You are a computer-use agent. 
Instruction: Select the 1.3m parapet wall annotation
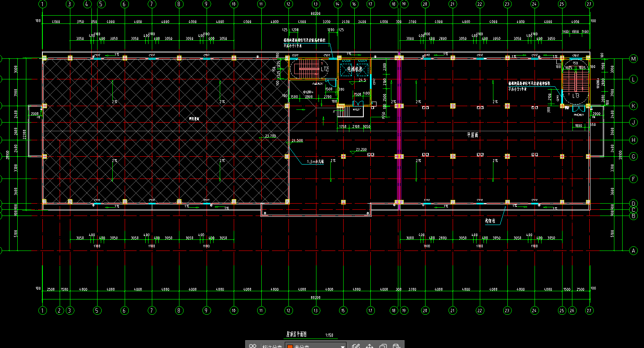(315, 162)
